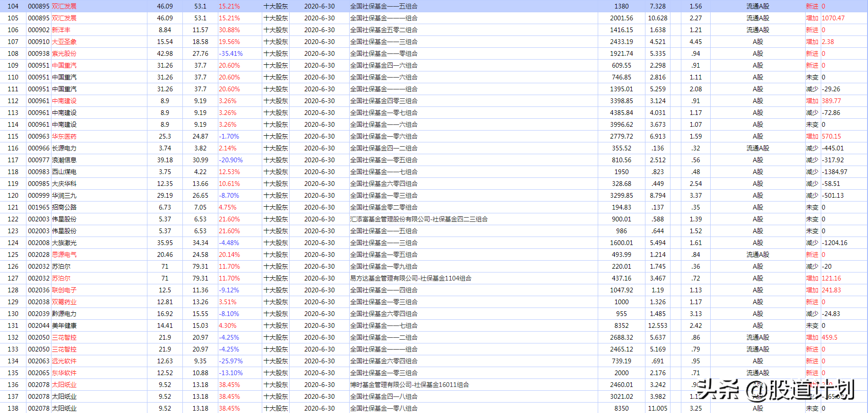Click the stock name 华润三九

tap(64, 195)
